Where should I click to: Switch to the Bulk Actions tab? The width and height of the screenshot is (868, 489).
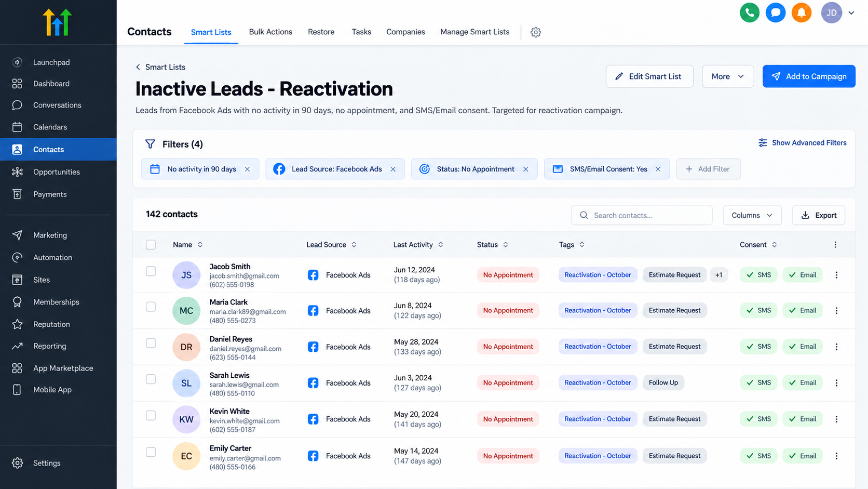pyautogui.click(x=270, y=32)
